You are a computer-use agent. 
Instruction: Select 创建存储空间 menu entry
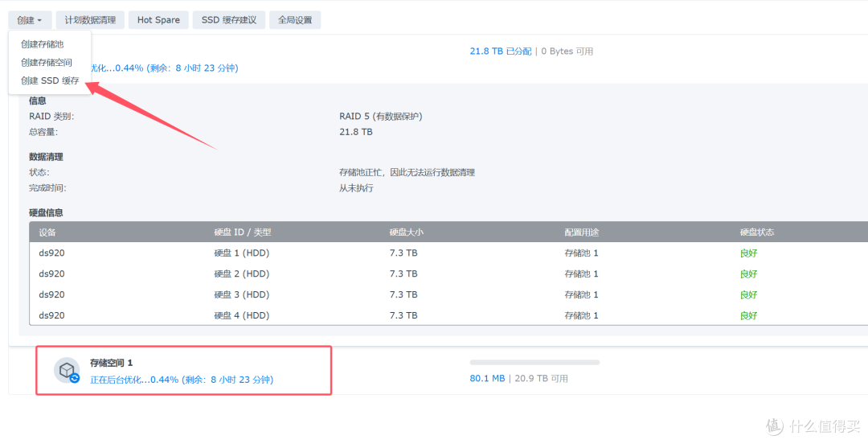point(47,63)
